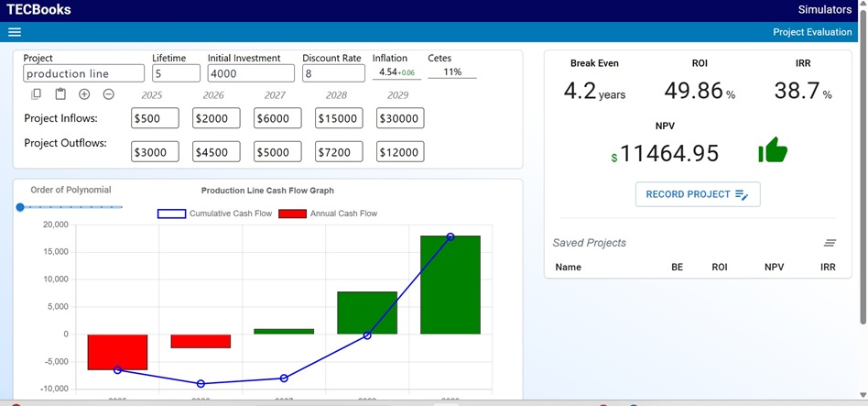Image resolution: width=868 pixels, height=406 pixels.
Task: Select the Lifetime input field
Action: (x=176, y=74)
